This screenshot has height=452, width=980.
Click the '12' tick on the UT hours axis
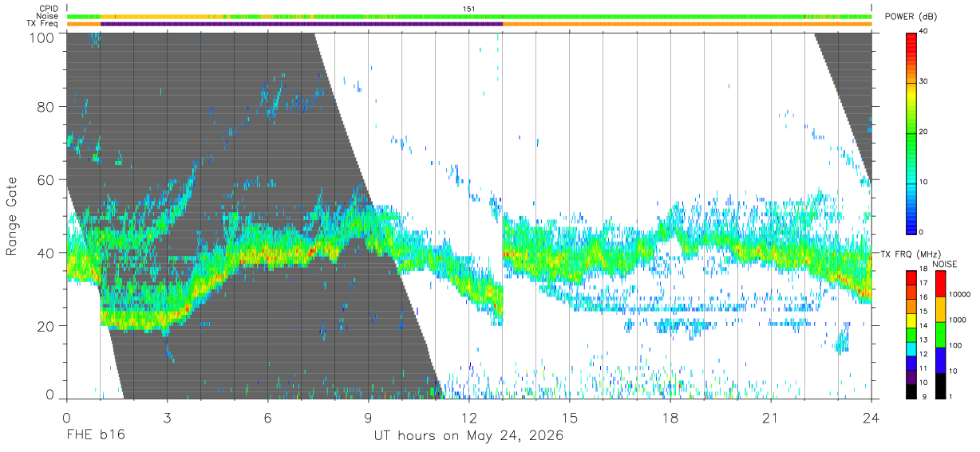click(x=469, y=418)
